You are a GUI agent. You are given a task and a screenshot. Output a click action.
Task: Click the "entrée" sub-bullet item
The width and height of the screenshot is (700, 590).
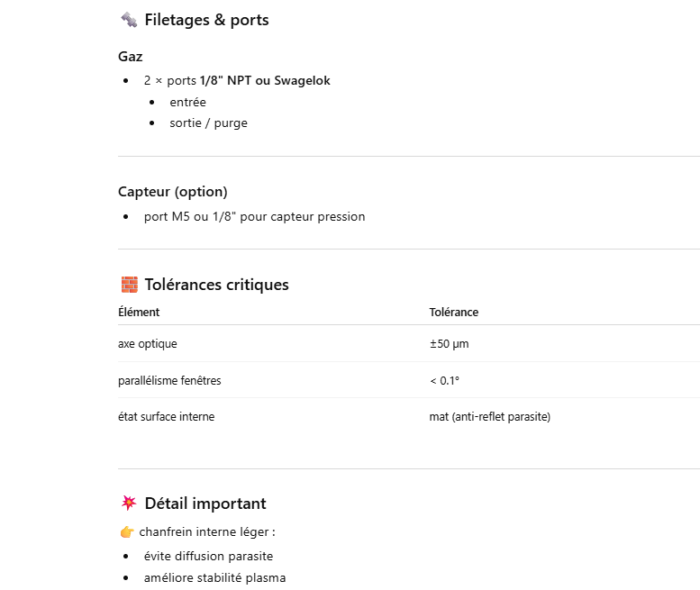(187, 102)
